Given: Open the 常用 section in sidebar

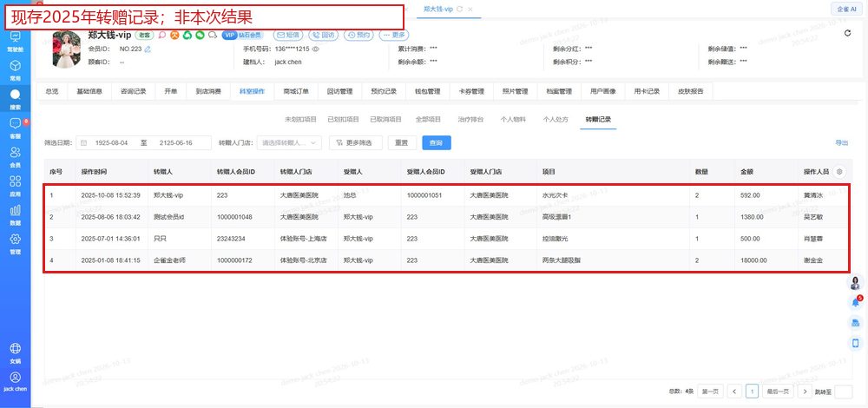Looking at the screenshot, I should (15, 69).
